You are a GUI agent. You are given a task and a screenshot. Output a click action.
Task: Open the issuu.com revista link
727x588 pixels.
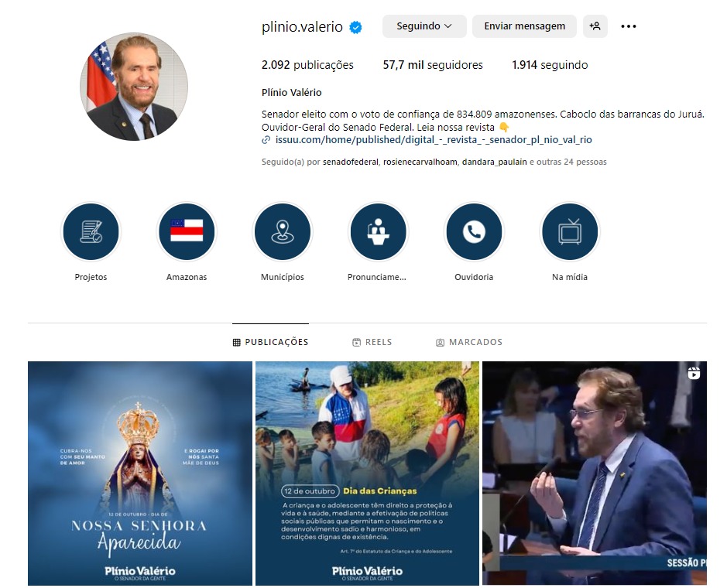[433, 140]
